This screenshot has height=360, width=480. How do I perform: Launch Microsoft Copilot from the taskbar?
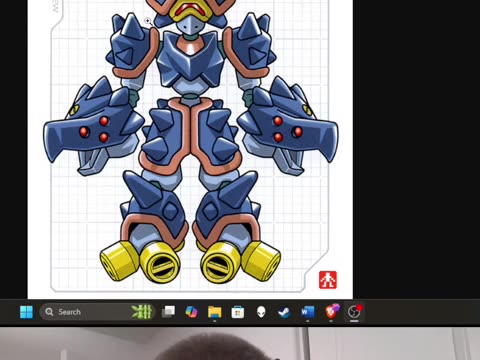click(x=191, y=312)
